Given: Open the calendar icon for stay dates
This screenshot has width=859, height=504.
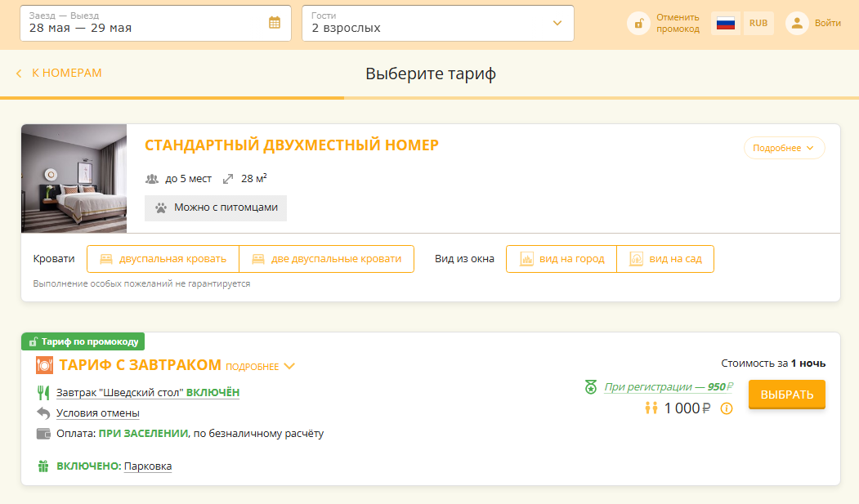Looking at the screenshot, I should click(x=275, y=22).
